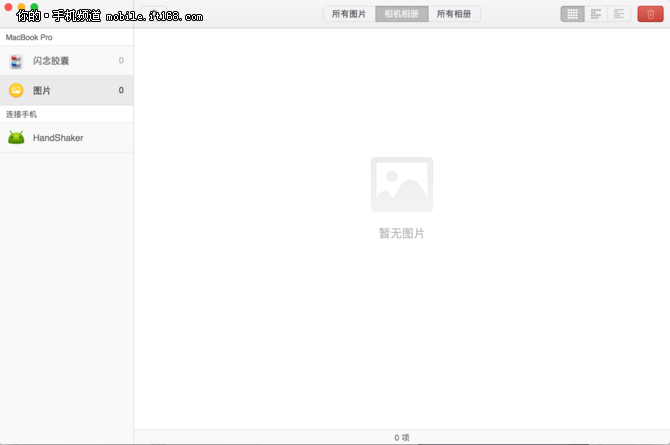The width and height of the screenshot is (670, 445).
Task: Click the empty photo placeholder icon
Action: click(401, 184)
